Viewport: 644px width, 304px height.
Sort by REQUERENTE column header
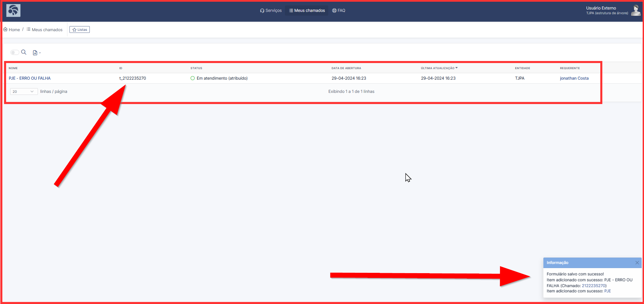tap(570, 68)
